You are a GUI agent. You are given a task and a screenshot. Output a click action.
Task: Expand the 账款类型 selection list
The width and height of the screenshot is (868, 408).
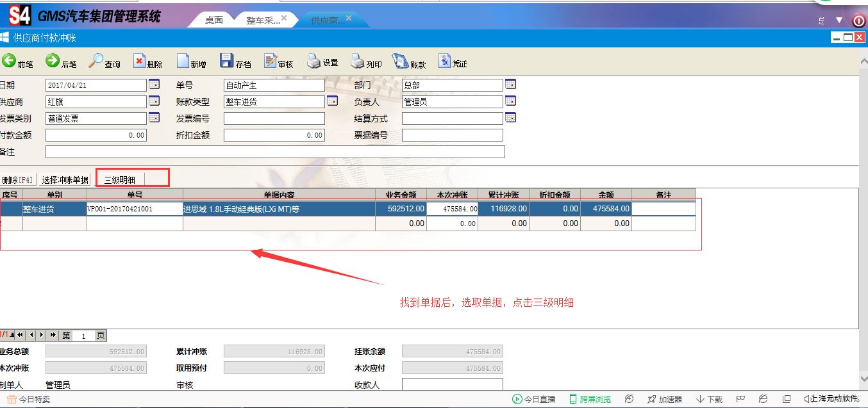332,101
